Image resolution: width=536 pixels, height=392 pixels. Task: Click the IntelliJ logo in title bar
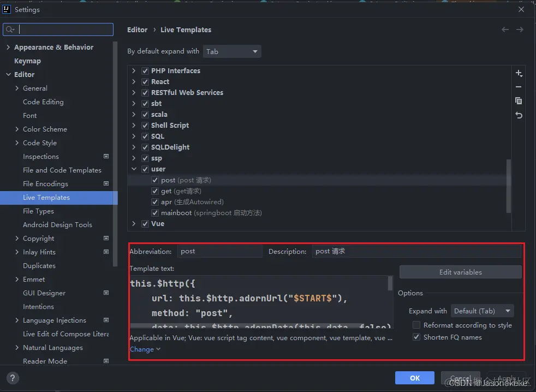[7, 9]
